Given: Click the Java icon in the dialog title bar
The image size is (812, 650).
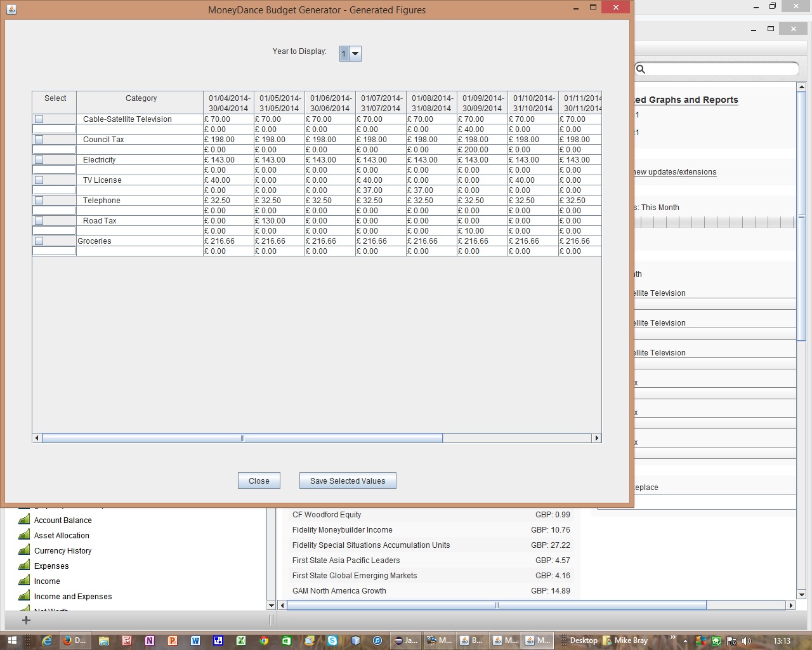Looking at the screenshot, I should pos(11,10).
